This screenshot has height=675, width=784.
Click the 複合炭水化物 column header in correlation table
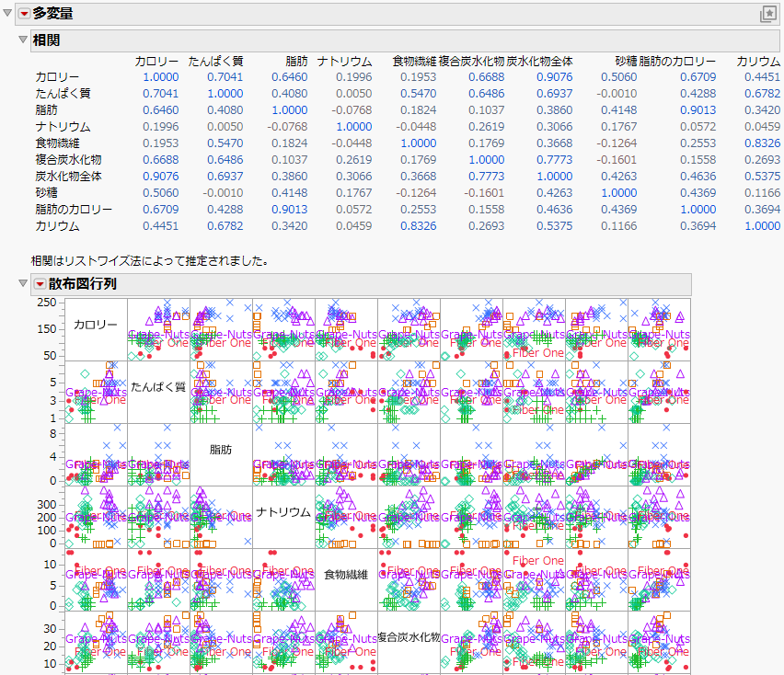[x=471, y=62]
